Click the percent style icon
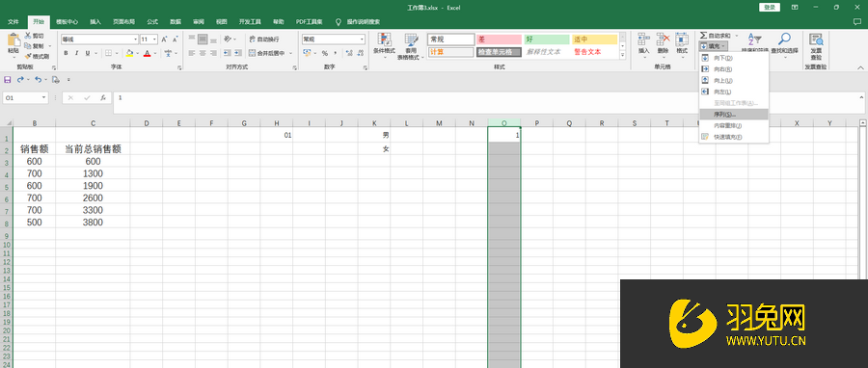The width and height of the screenshot is (868, 368). (x=325, y=54)
